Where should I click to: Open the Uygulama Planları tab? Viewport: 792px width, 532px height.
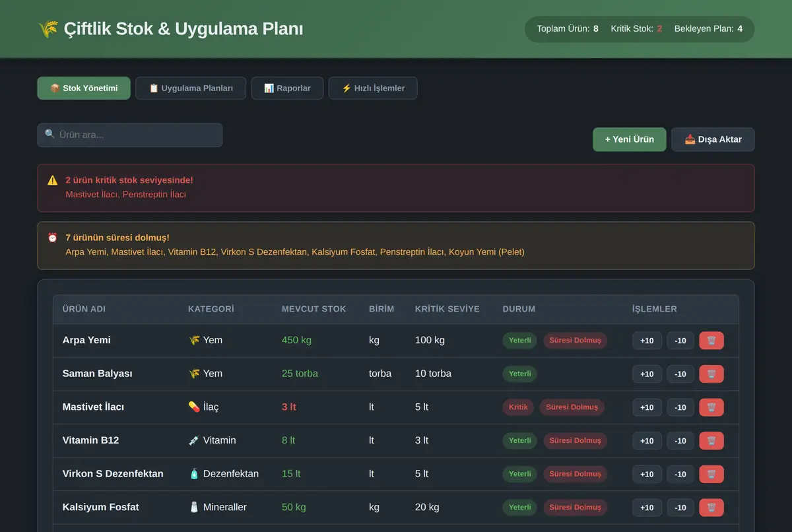191,88
